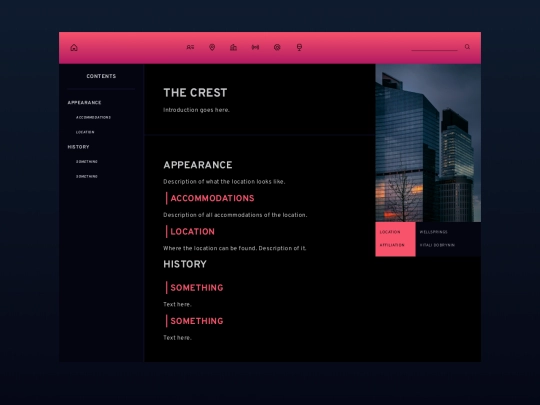Viewport: 540px width, 405px height.
Task: Jump to Appearance in contents sidebar
Action: pos(84,103)
